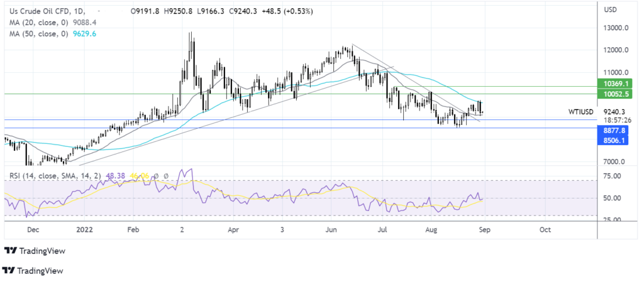Image resolution: width=644 pixels, height=282 pixels.
Task: Click the 7000.0 price axis tick
Action: 615,162
